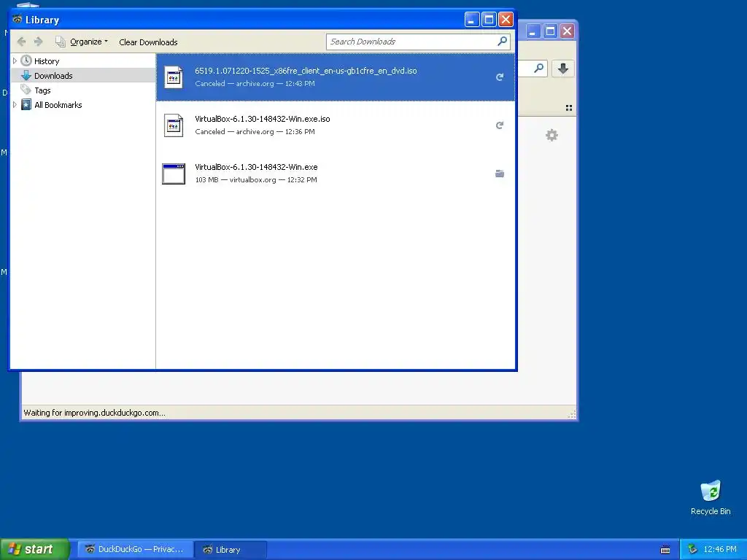Click file icon of VirtualBox Win.exe.iso
The height and width of the screenshot is (560, 747).
coord(174,125)
